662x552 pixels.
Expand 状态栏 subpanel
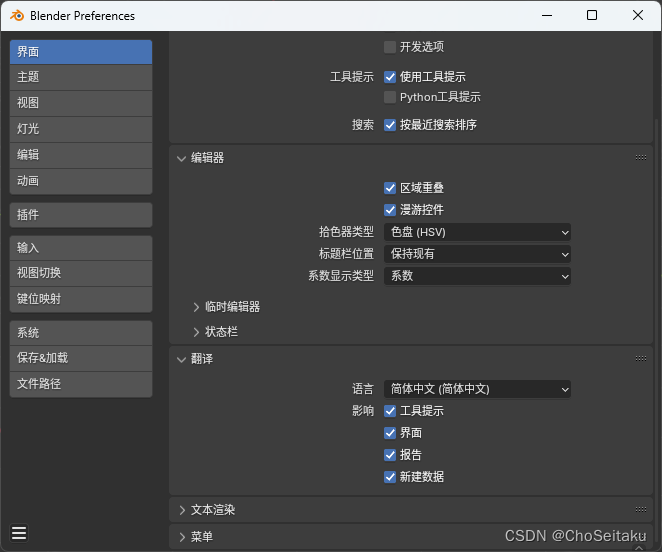[x=196, y=332]
